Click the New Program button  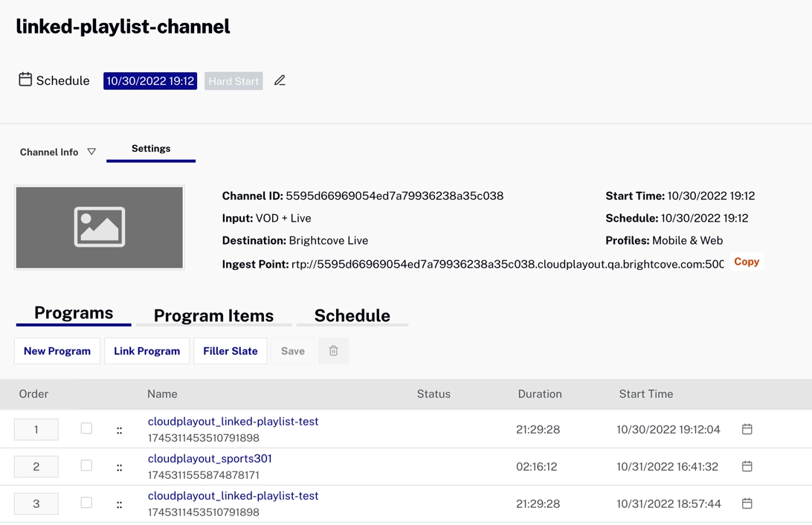coord(57,351)
